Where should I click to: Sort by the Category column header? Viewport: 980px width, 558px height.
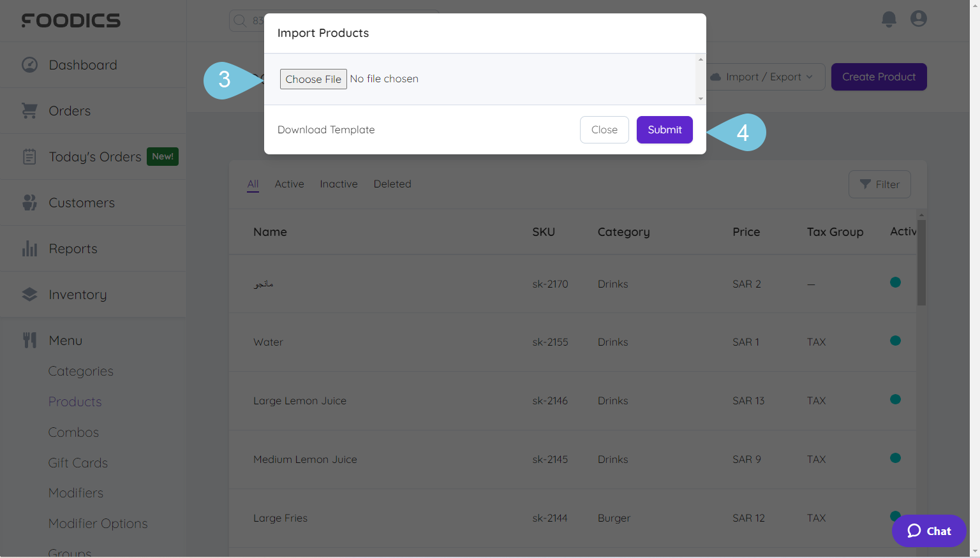tap(623, 232)
